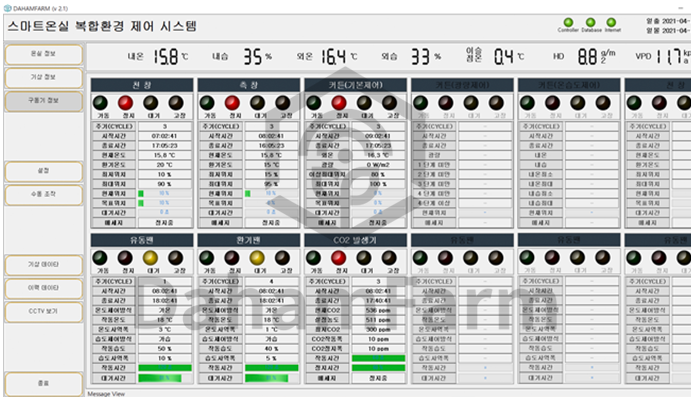Click the red 정지 lamp in 천창 panel
This screenshot has width=691, height=397.
point(126,103)
